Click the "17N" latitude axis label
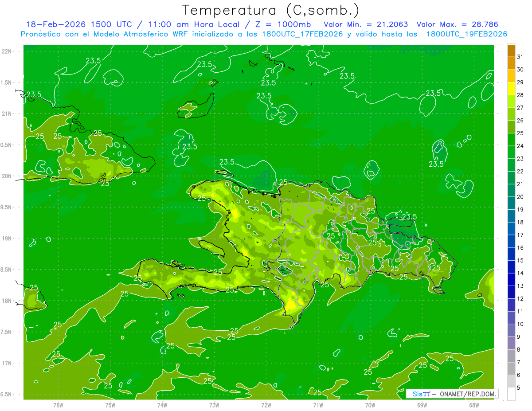This screenshot has height=411, width=532. (8, 363)
